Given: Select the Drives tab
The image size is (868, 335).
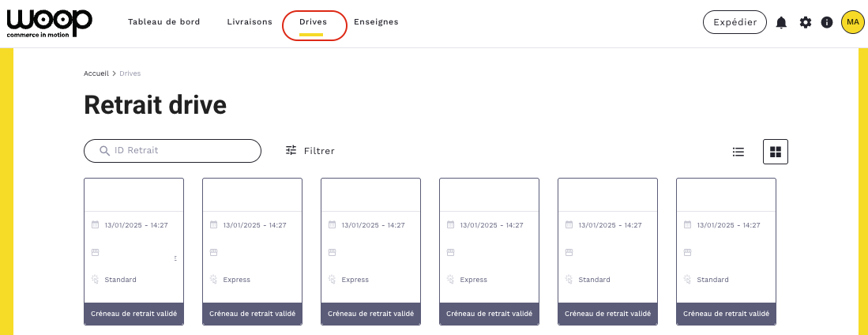Looking at the screenshot, I should click(313, 22).
